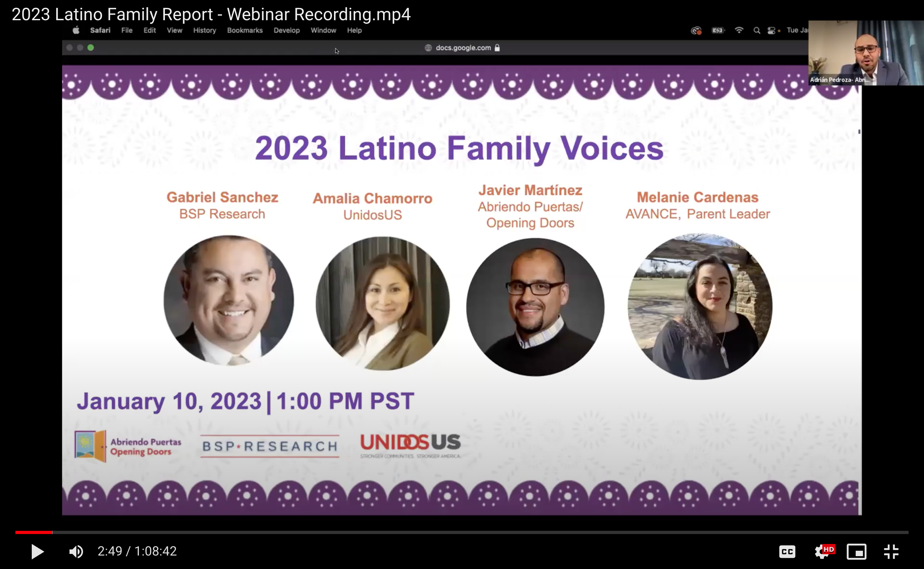Open the Bookmarks menu
This screenshot has width=924, height=569.
tap(245, 30)
